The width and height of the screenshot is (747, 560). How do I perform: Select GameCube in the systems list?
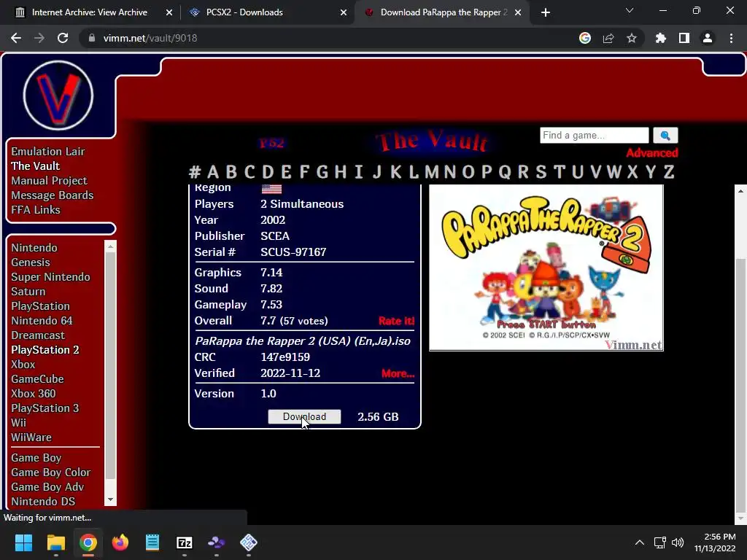click(x=37, y=379)
